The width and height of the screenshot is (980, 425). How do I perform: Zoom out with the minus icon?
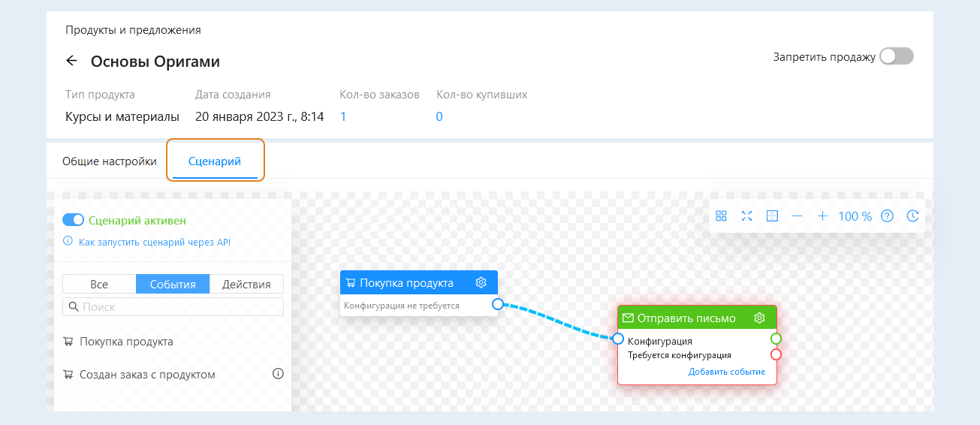tap(797, 216)
